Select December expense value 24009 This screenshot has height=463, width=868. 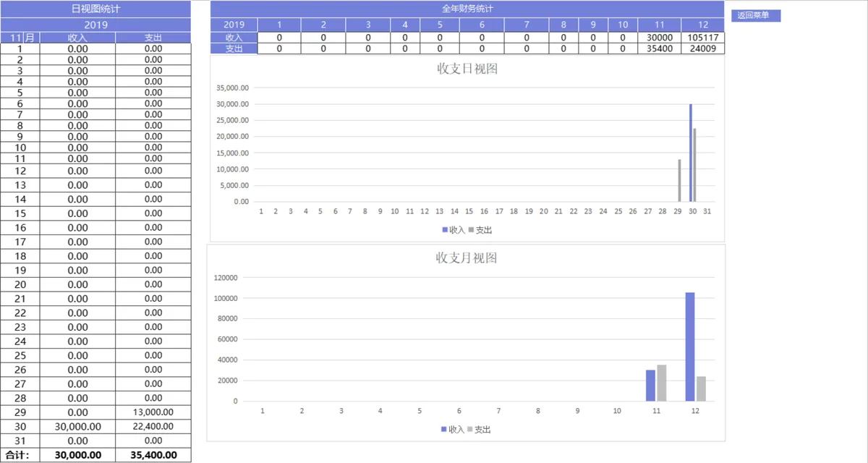703,48
